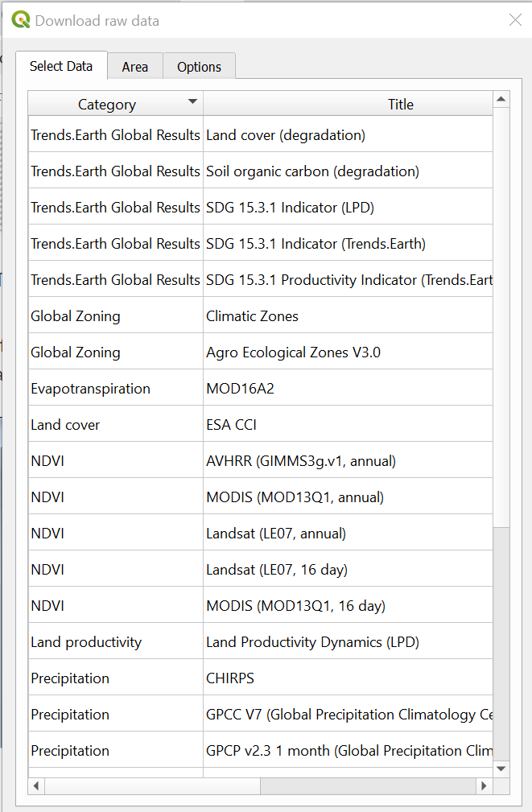Select the CHIRPS dataset
532x812 pixels.
coord(348,678)
